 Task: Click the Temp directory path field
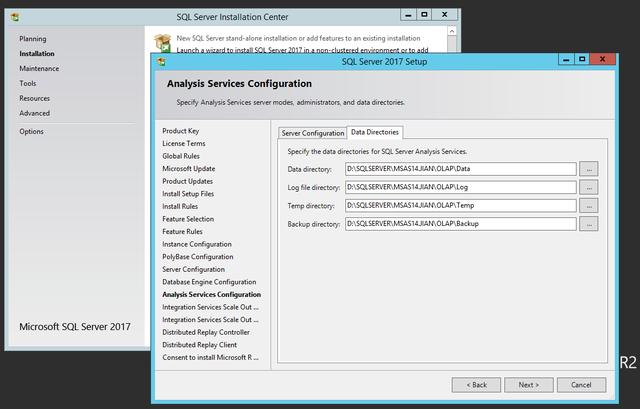460,205
